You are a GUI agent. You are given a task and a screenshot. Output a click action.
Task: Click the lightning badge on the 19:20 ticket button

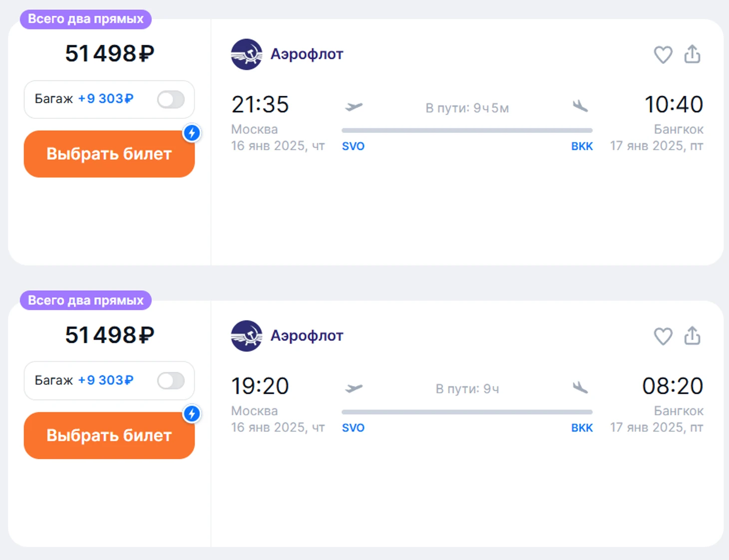pyautogui.click(x=192, y=414)
